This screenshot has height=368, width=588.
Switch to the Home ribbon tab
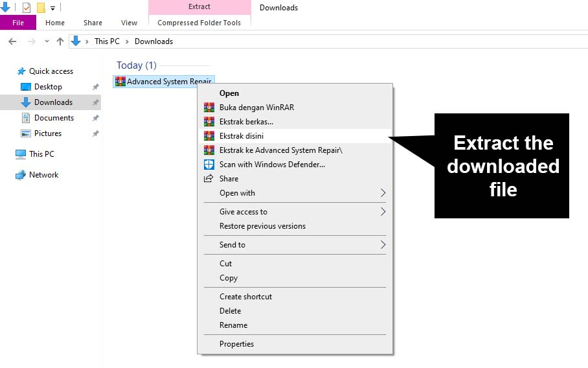point(55,23)
